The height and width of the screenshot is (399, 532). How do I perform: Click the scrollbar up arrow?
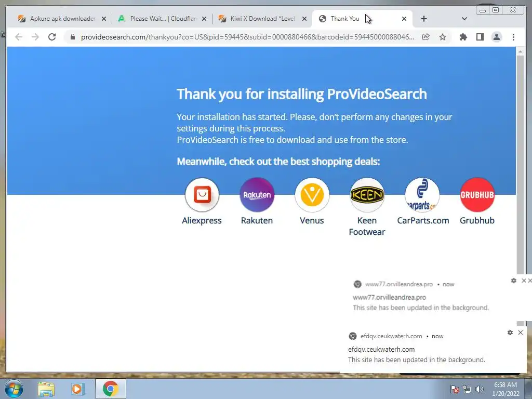520,51
